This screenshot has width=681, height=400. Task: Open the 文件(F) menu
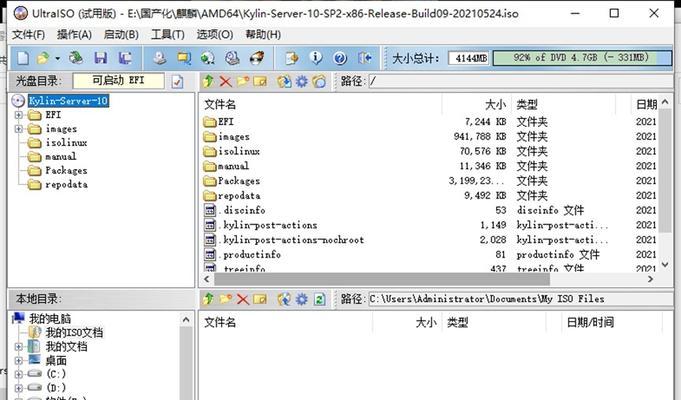tap(28, 34)
